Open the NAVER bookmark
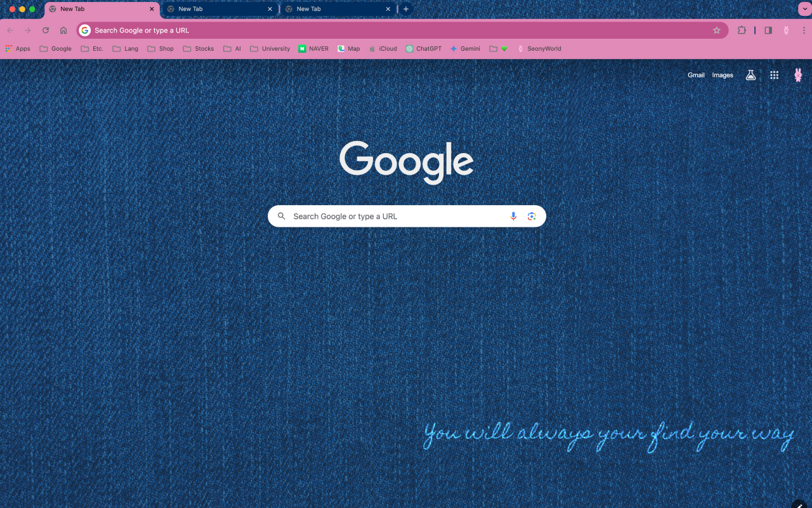This screenshot has height=508, width=812. 313,48
